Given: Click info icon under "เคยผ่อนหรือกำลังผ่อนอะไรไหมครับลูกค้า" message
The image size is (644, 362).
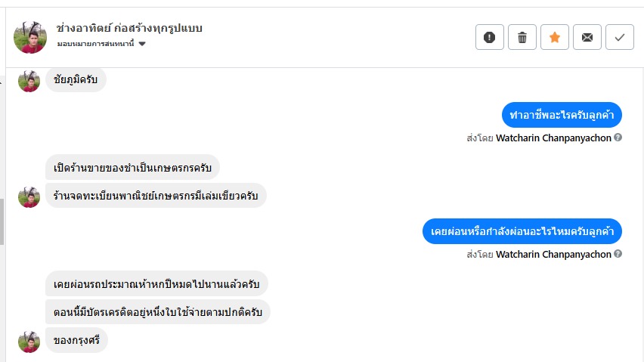Looking at the screenshot, I should click(x=618, y=254).
